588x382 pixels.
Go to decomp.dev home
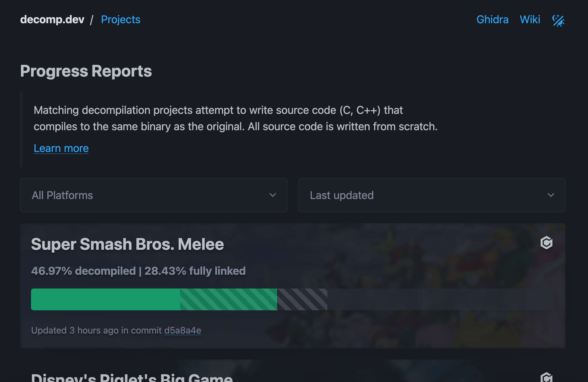click(52, 20)
